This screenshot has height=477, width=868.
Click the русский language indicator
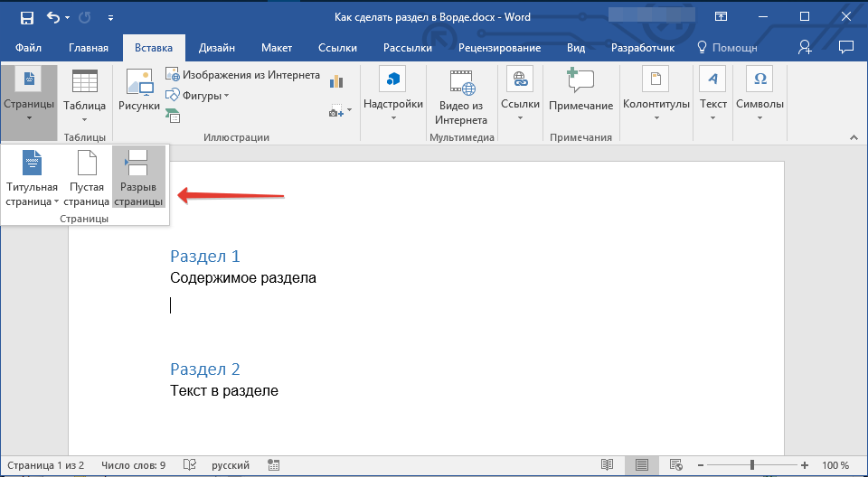(231, 465)
